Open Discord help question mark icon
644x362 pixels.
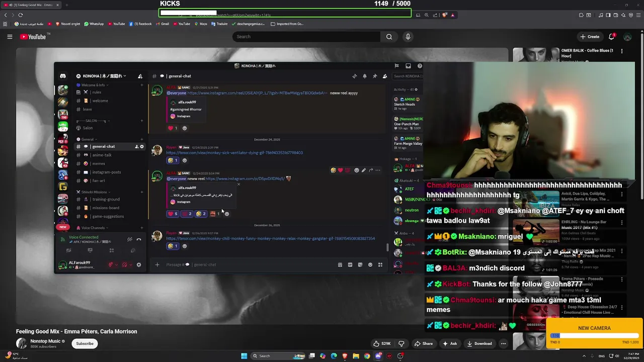(420, 66)
